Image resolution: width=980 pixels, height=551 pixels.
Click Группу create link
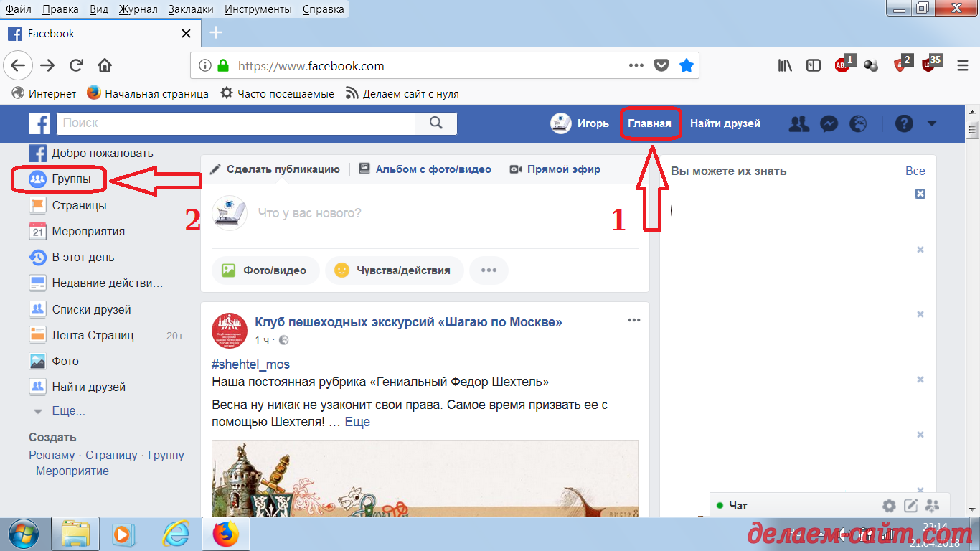(x=166, y=455)
